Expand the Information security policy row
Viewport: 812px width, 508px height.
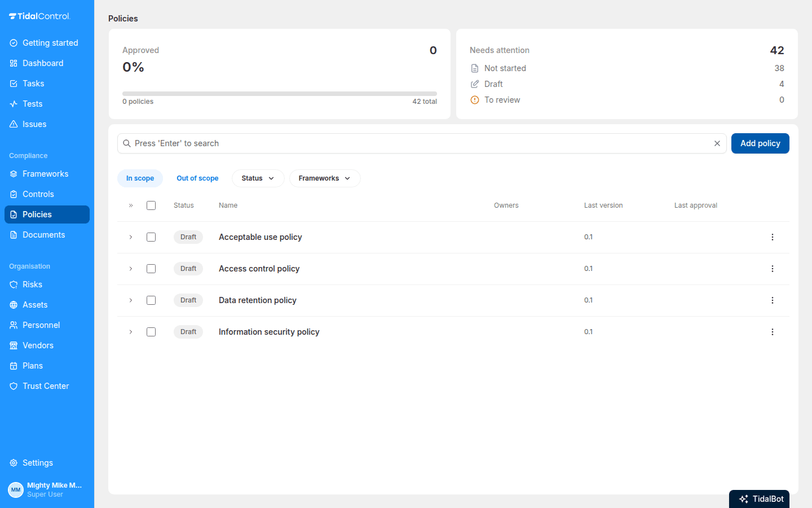click(131, 332)
